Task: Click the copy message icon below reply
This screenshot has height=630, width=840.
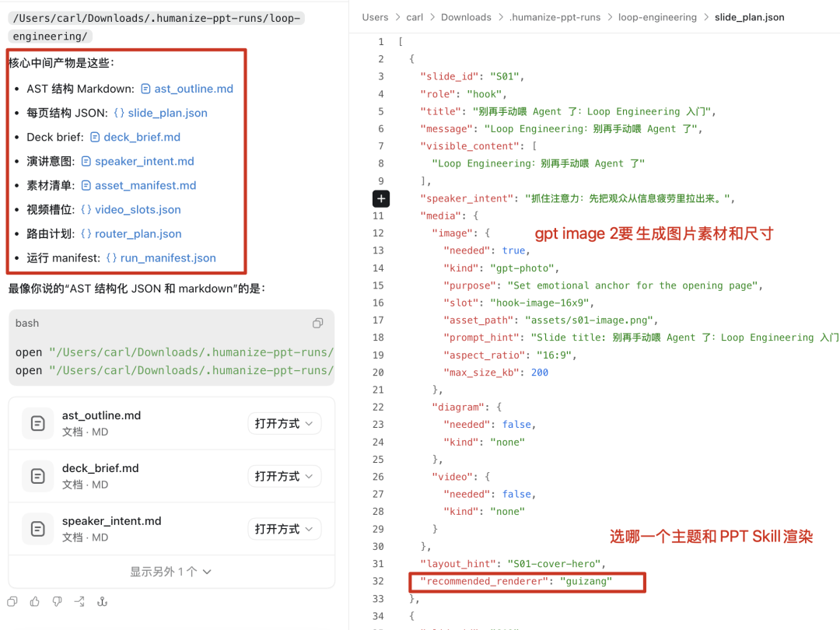Action: [x=12, y=601]
